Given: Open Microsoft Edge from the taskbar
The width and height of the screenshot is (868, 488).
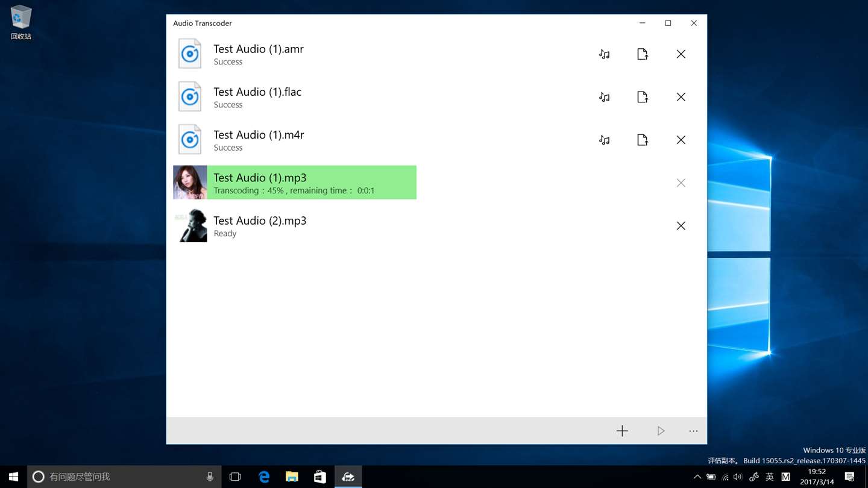Looking at the screenshot, I should pos(264,477).
